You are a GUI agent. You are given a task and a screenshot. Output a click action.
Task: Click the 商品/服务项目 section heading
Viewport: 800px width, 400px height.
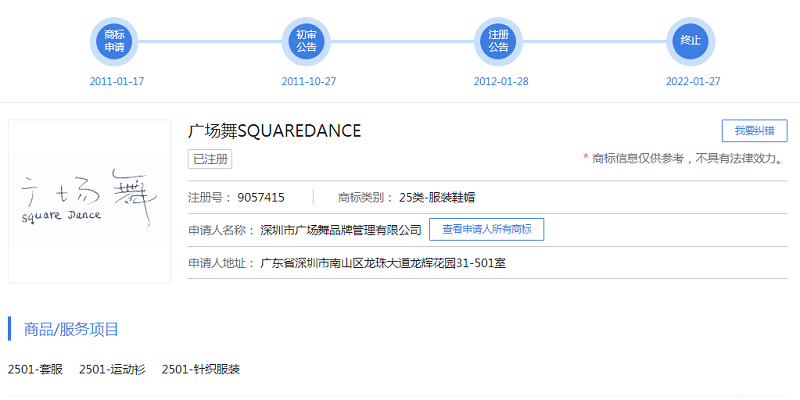pos(71,329)
